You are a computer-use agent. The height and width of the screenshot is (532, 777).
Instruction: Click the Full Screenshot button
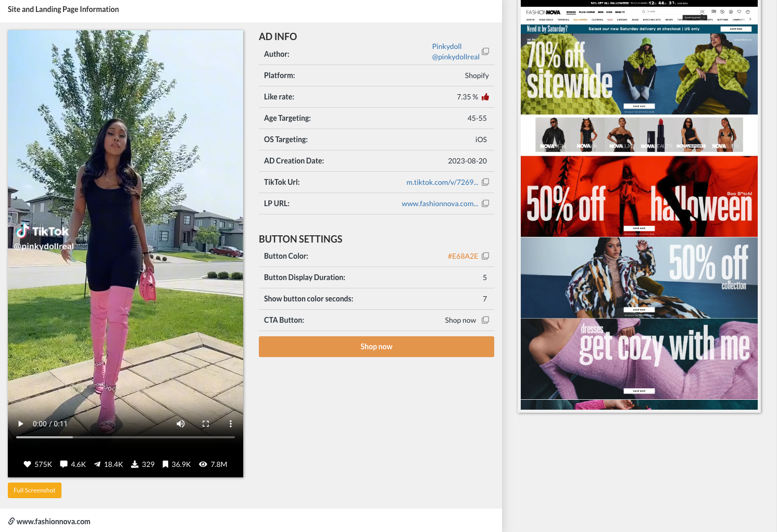(x=34, y=490)
